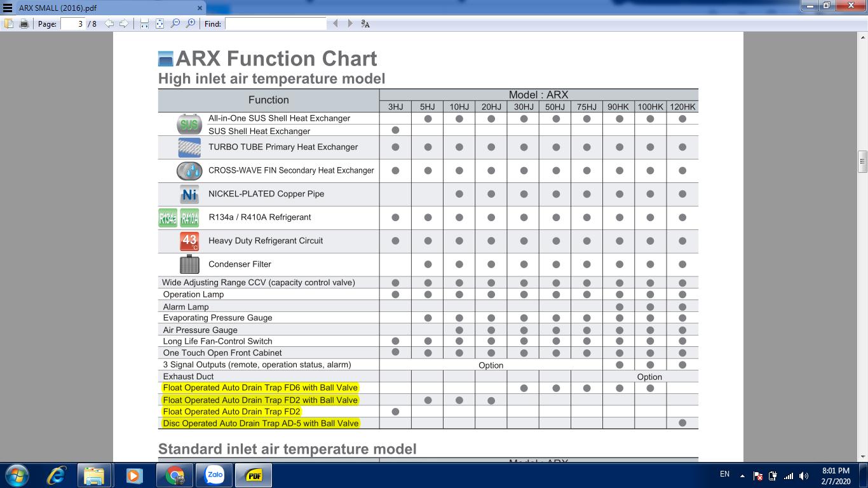Toggle Fit Page view mode

(159, 24)
